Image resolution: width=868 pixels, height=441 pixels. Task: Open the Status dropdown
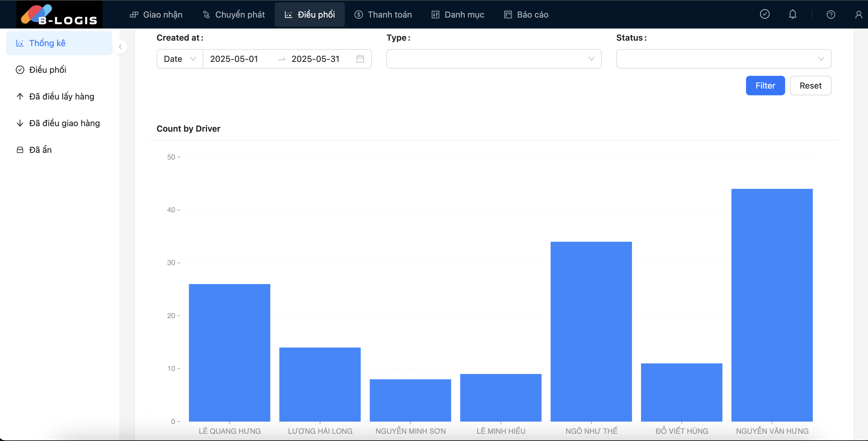pos(724,59)
